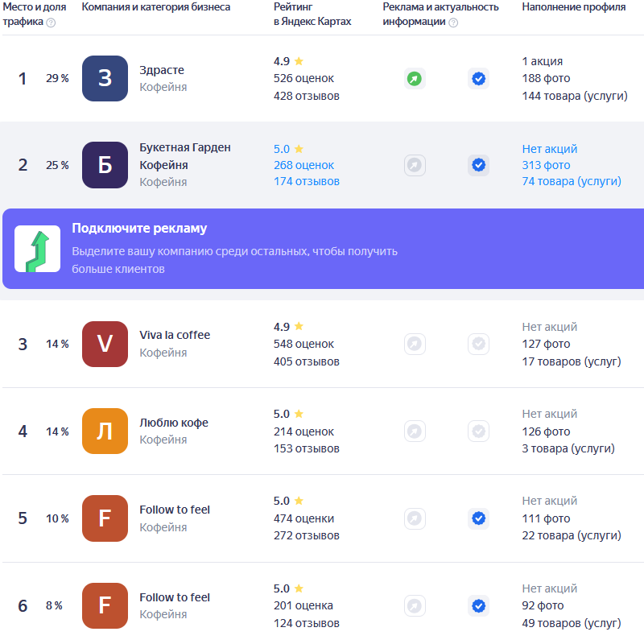Screen dimensions: 644x644
Task: Open the 268 оценок rating link
Action: coord(303,165)
